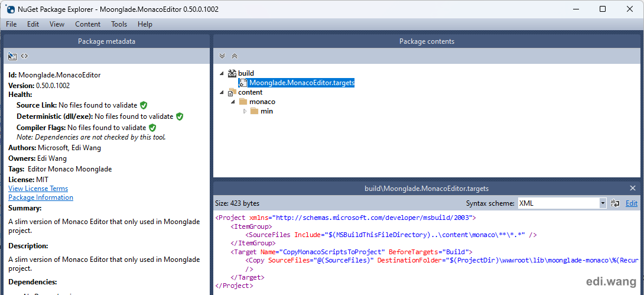Click the Size 423 bytes label

click(x=238, y=203)
